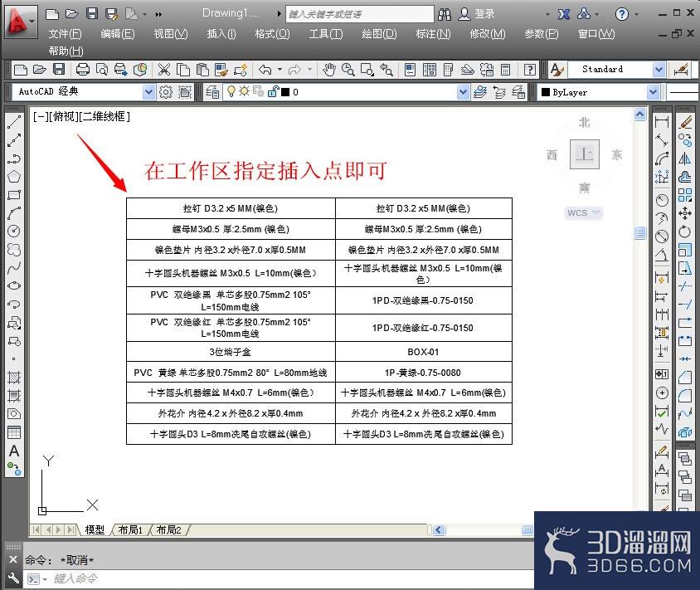Open the undo history dropdown arrow
Screen dimensions: 700x590
coord(280,69)
